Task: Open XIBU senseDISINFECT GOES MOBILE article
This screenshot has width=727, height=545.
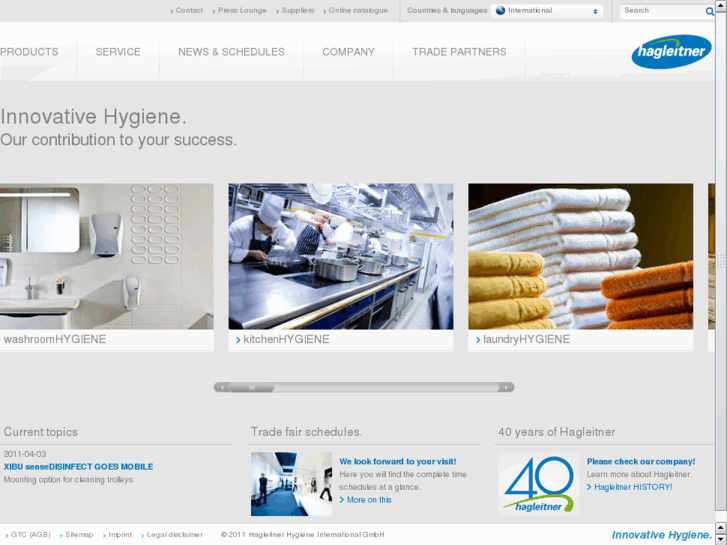Action: coord(78,467)
